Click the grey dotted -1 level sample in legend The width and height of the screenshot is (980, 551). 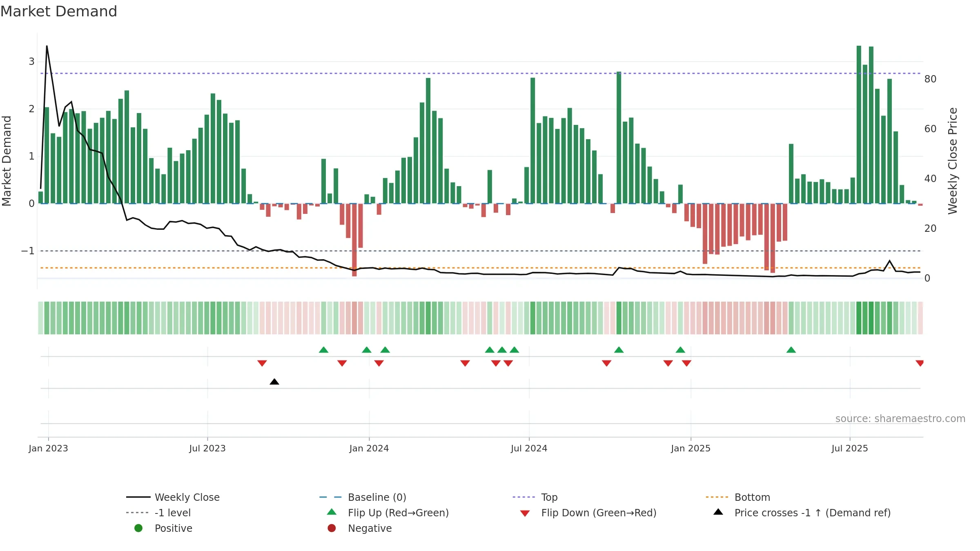coord(138,513)
